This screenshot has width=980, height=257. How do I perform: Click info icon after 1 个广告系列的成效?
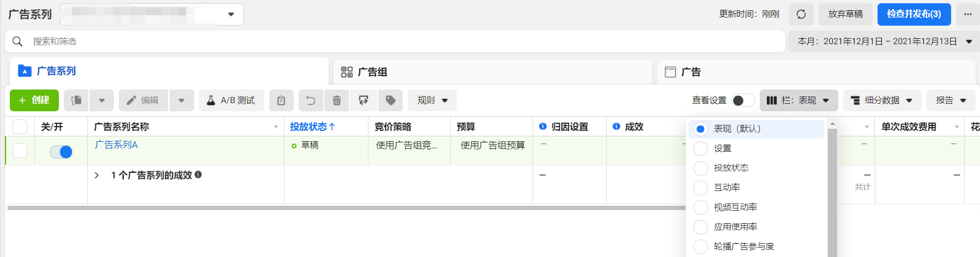198,175
